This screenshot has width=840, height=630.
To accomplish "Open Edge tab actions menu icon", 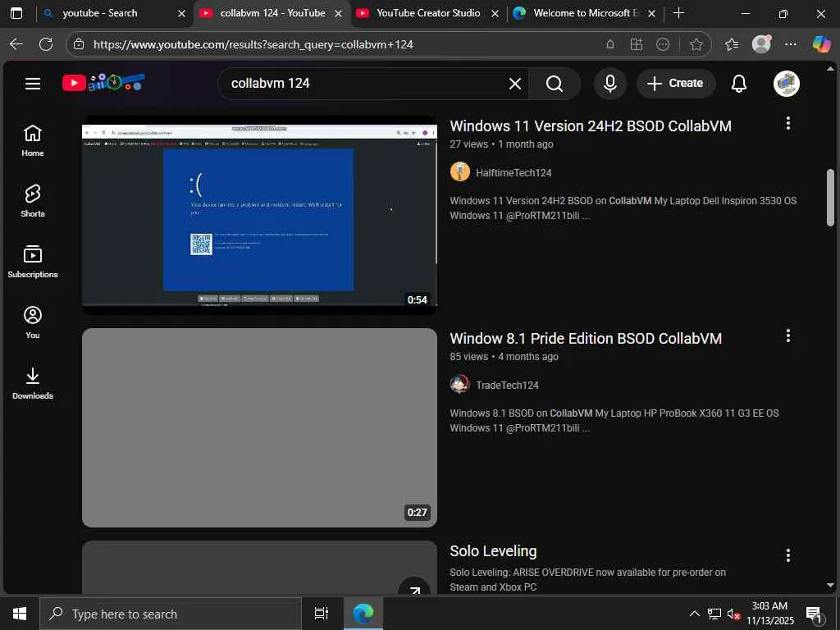I will (x=16, y=13).
